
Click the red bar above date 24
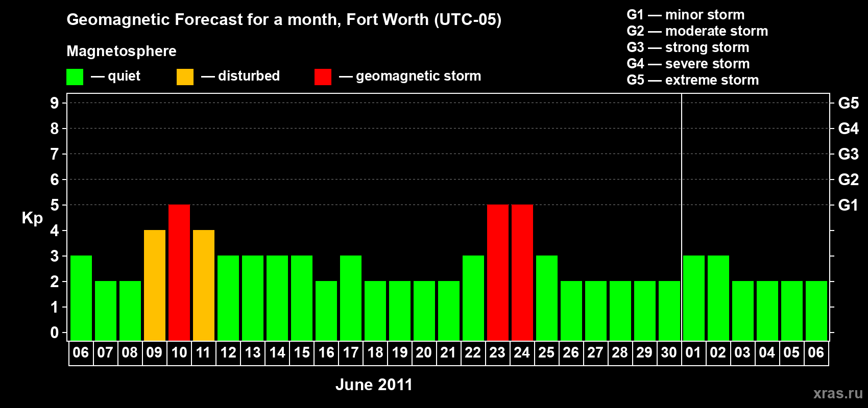[522, 273]
